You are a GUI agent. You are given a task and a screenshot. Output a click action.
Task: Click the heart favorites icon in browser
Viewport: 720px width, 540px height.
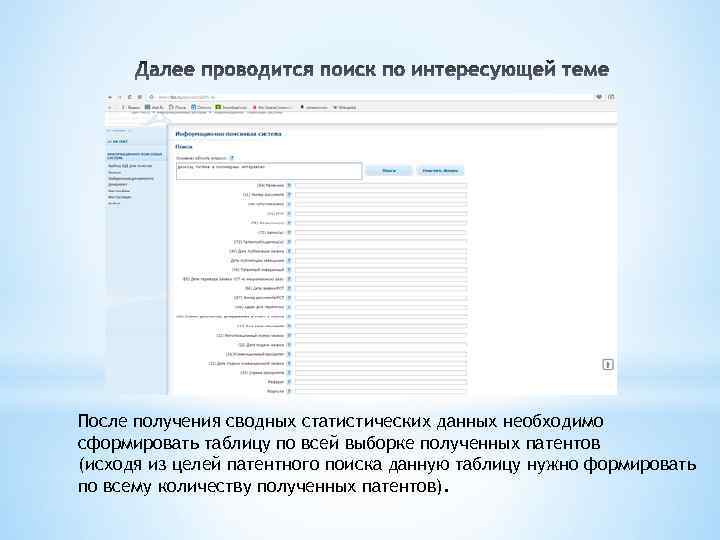click(x=599, y=97)
